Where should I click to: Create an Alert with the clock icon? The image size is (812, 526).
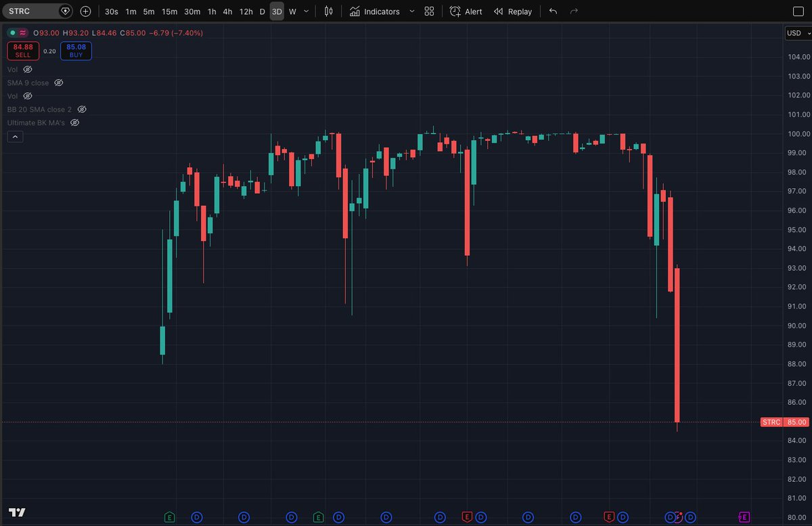[x=466, y=12]
